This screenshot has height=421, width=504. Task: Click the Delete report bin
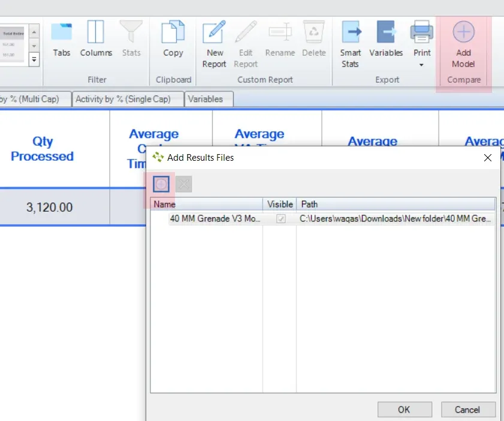click(314, 39)
